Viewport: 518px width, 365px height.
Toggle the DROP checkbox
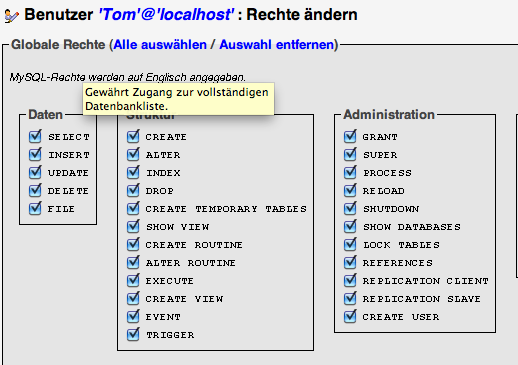133,190
